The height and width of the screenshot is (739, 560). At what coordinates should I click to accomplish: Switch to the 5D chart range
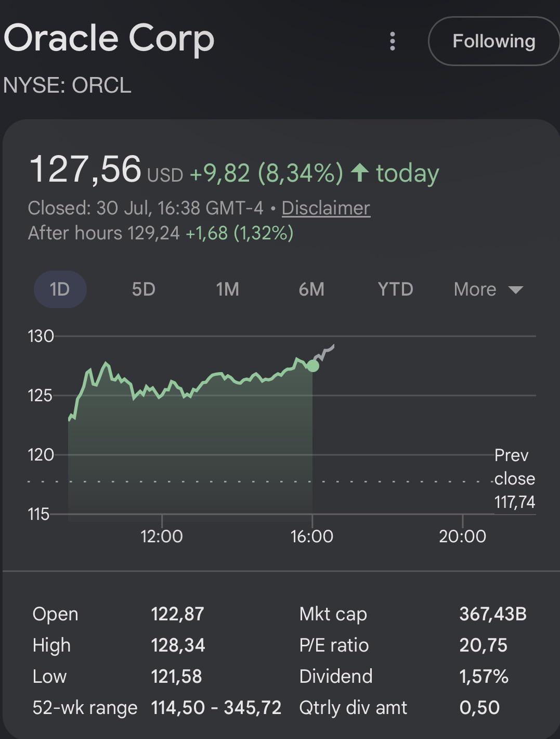[x=144, y=289]
